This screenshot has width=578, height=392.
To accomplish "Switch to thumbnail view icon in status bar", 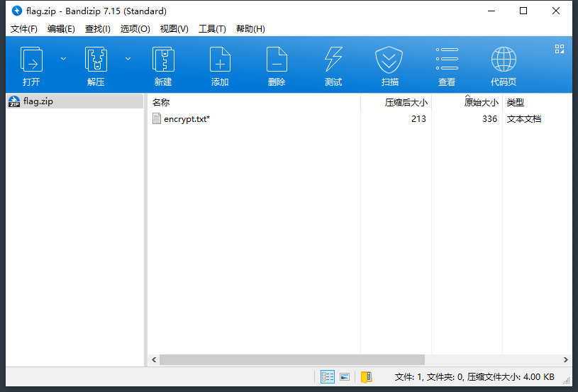I will click(x=345, y=376).
